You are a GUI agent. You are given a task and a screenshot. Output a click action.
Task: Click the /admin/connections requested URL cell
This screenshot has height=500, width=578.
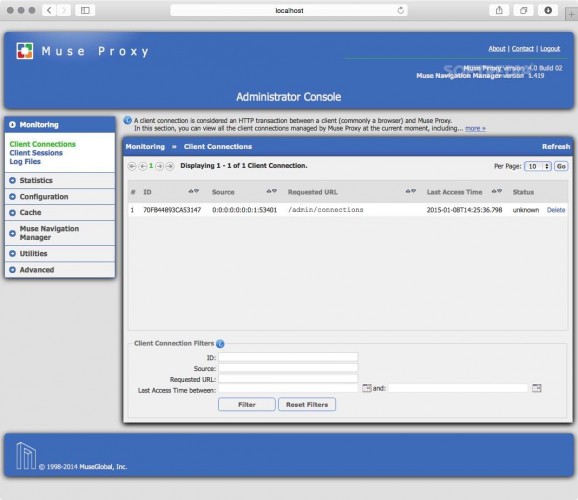[x=325, y=210]
